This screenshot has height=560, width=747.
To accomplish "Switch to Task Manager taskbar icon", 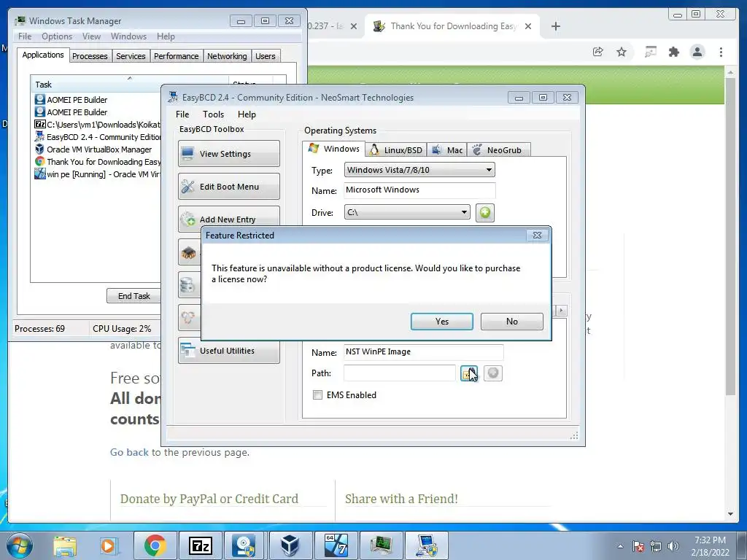I will [381, 546].
